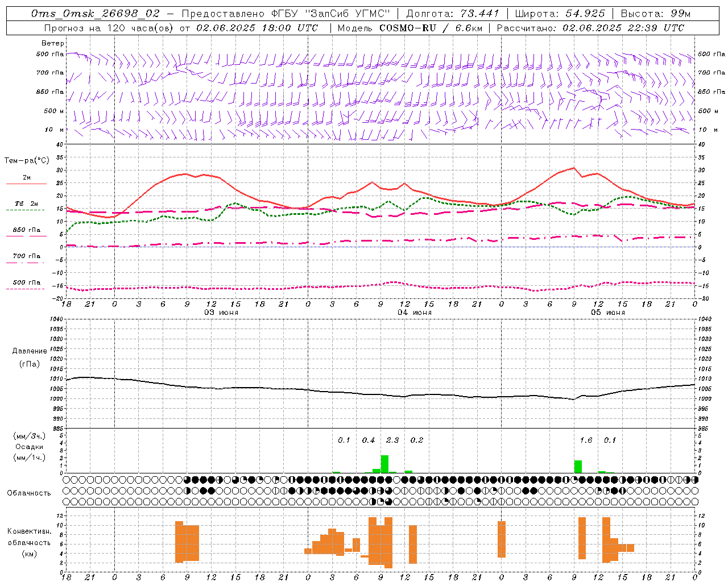Click the Облачность cloud cover label

click(29, 493)
